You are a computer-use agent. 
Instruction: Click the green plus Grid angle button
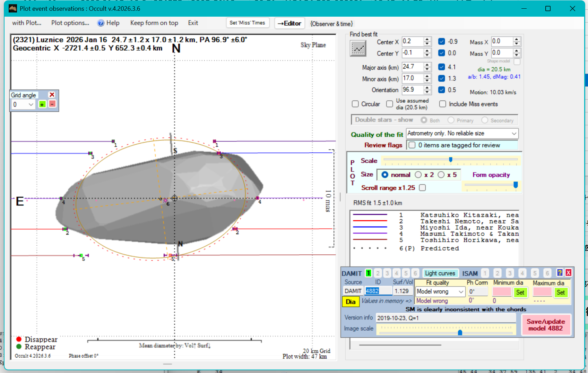[42, 104]
